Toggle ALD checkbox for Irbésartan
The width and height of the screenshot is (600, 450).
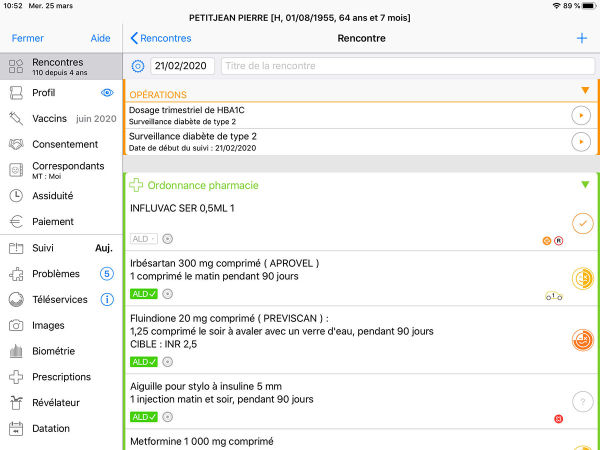point(143,293)
